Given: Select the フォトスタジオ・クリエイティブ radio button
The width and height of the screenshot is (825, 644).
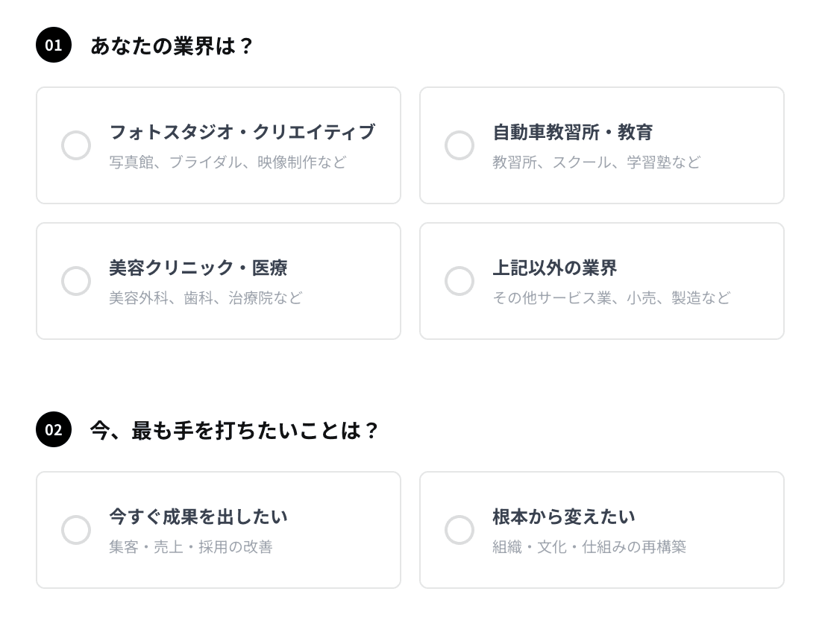Looking at the screenshot, I should click(x=76, y=145).
